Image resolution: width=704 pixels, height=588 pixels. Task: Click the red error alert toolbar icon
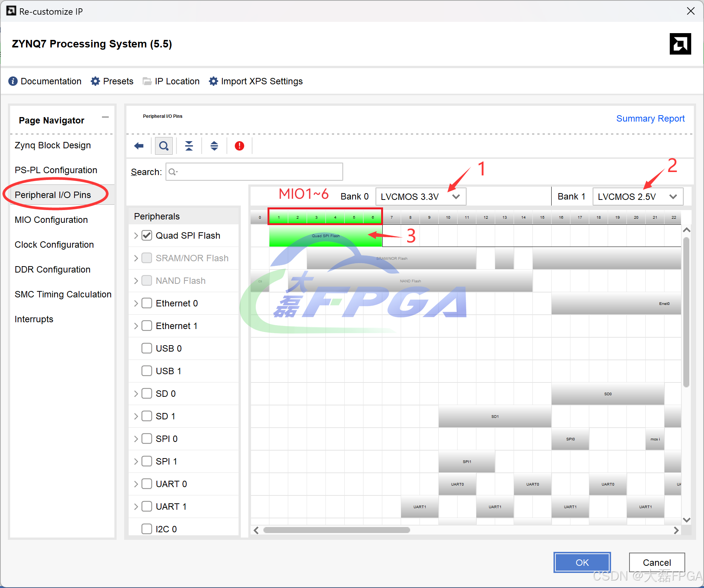point(239,146)
